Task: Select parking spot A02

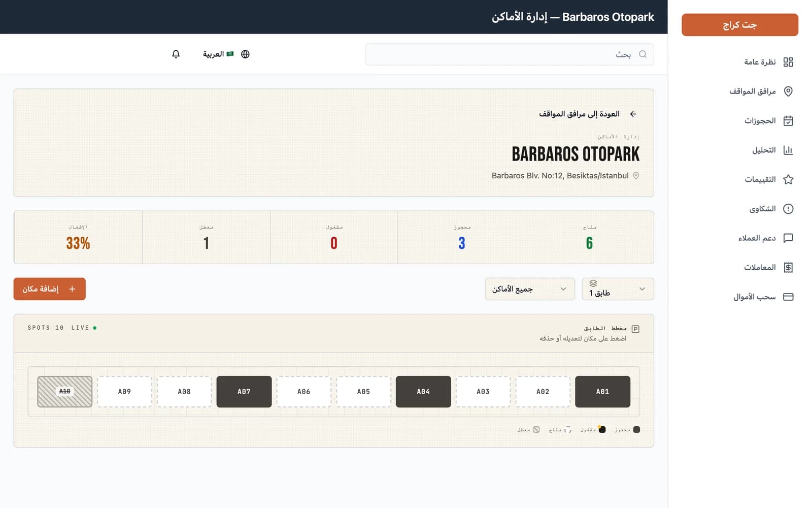Action: tap(543, 392)
